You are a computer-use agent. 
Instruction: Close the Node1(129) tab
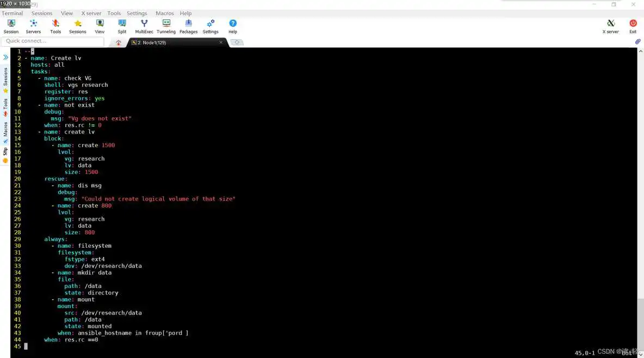(221, 42)
